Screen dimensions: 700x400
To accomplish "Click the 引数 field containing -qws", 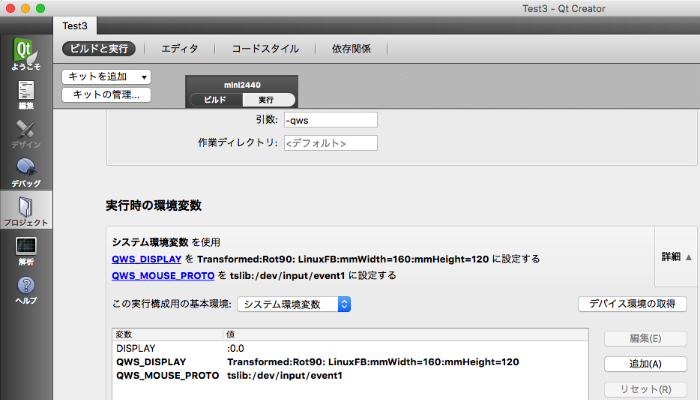I will [x=330, y=120].
